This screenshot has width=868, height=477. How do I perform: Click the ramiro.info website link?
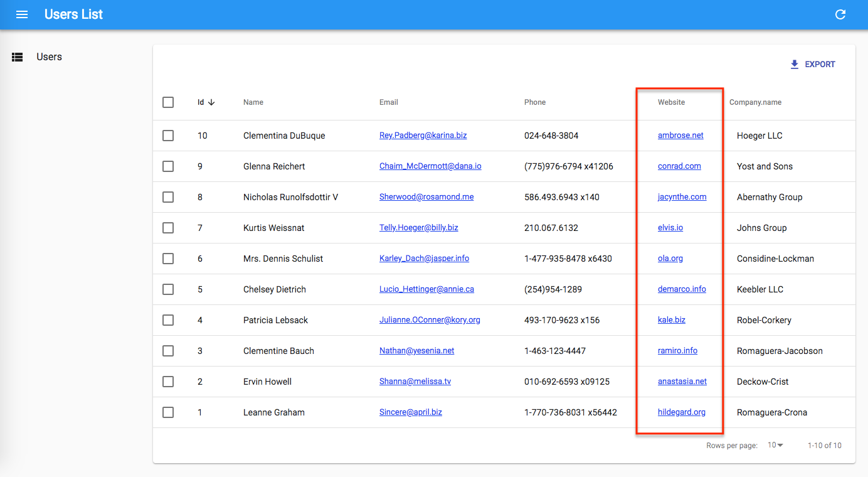(x=677, y=351)
